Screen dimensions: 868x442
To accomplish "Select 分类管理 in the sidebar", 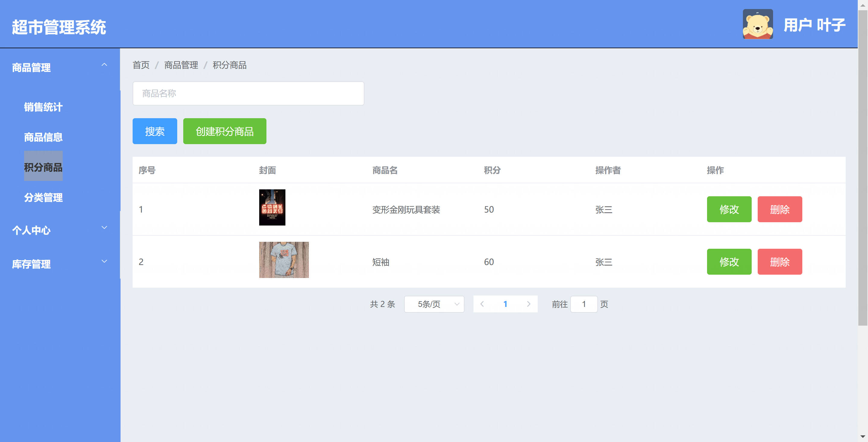I will (43, 197).
